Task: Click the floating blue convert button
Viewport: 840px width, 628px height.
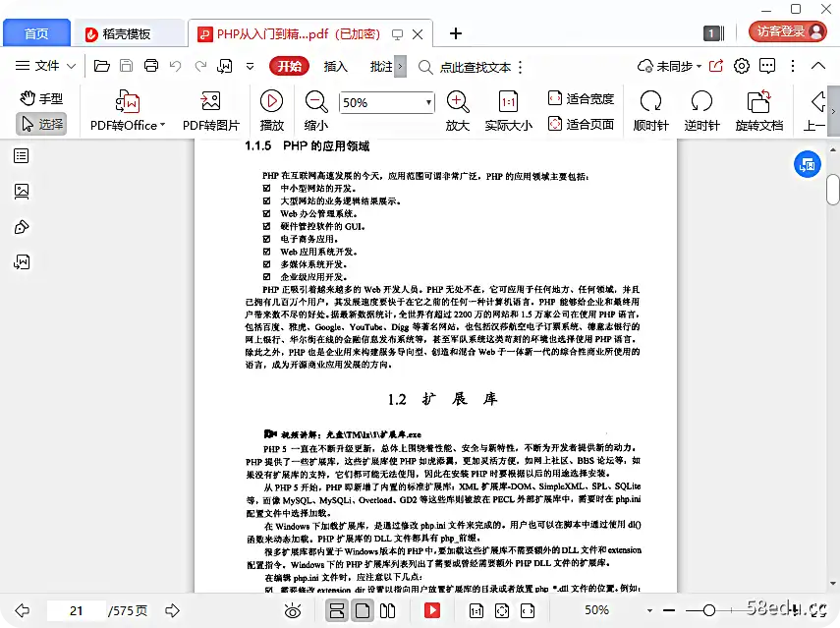Action: tap(808, 164)
